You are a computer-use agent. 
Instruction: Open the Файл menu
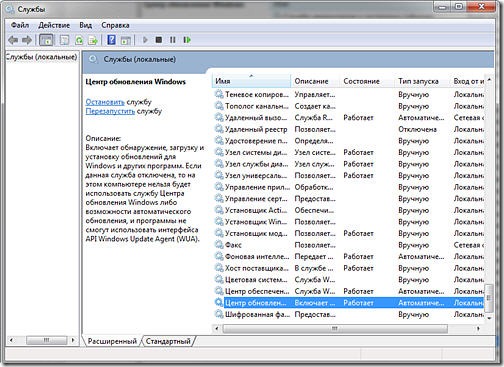[x=20, y=25]
